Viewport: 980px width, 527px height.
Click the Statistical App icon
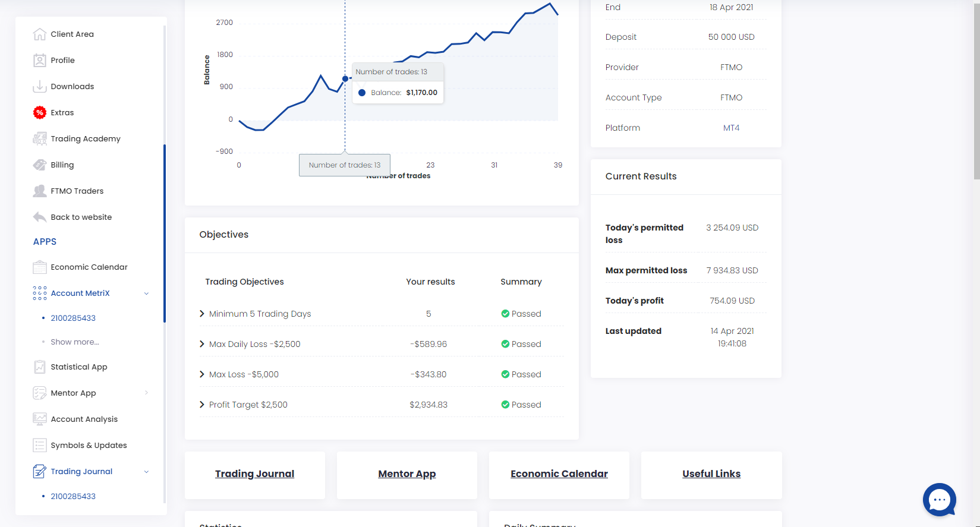(40, 367)
